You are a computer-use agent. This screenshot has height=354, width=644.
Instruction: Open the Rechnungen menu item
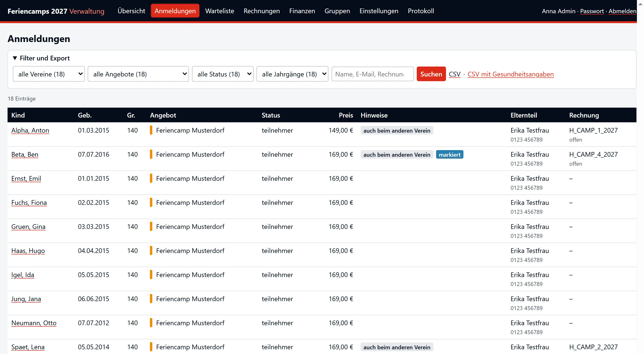coord(261,11)
